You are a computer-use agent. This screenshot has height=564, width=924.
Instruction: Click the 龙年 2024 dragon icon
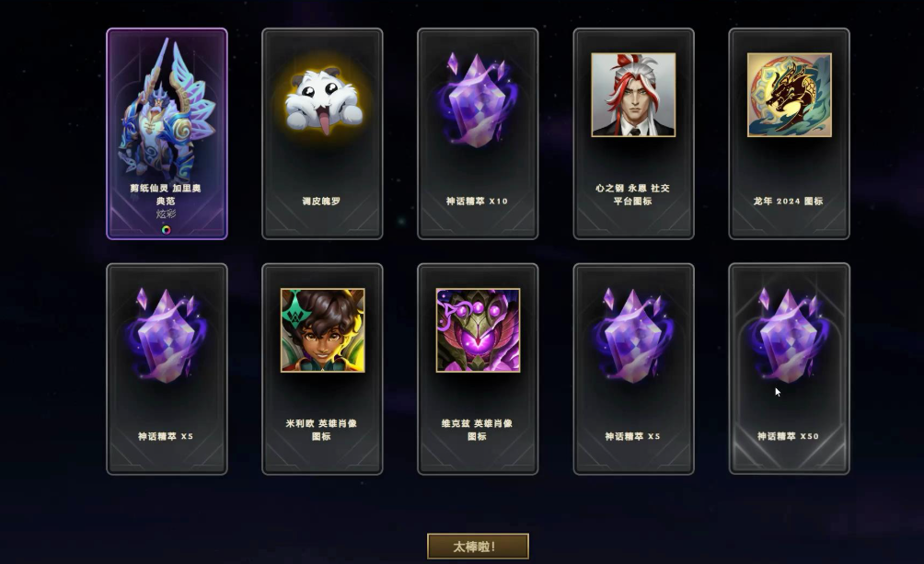790,95
